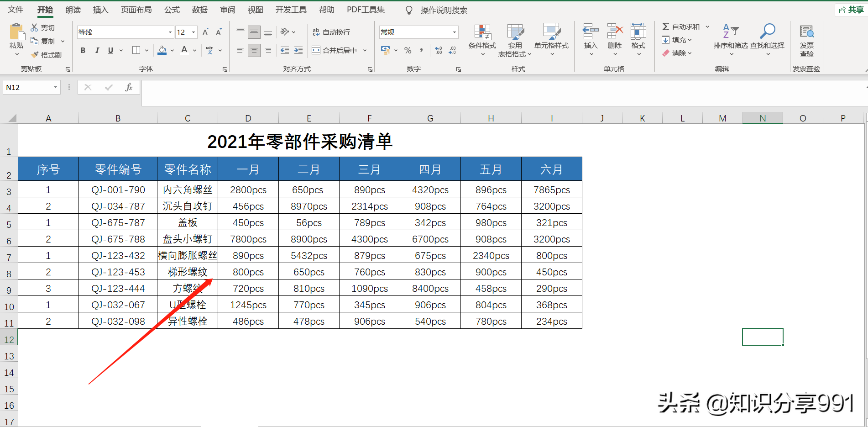Click the accounting number format icon
Screen dimensions: 868x427
click(386, 50)
